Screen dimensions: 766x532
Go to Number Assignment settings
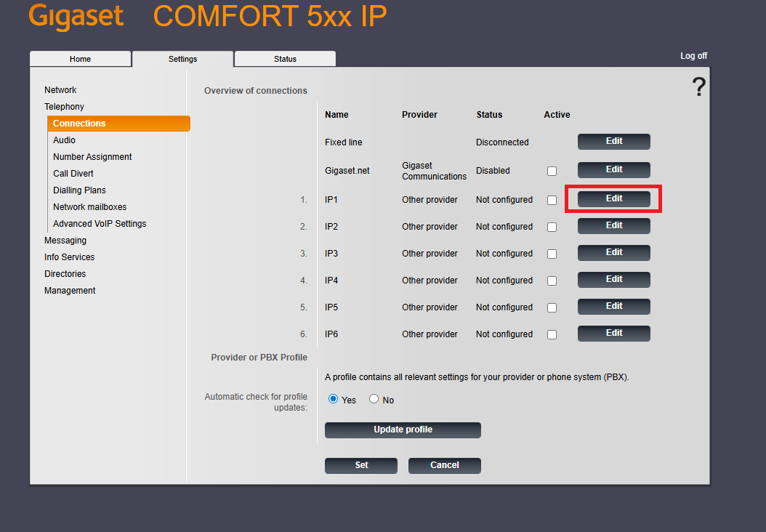[92, 157]
